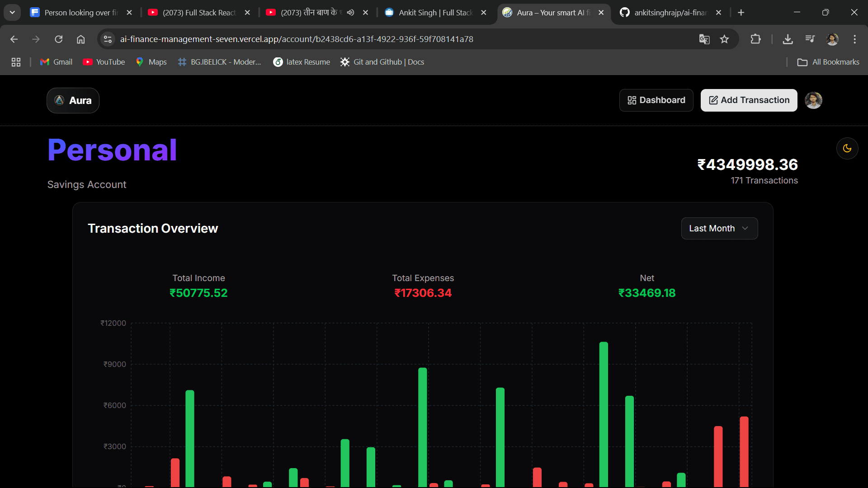The image size is (868, 488).
Task: Open the latex Resume bookmark
Action: pyautogui.click(x=302, y=62)
